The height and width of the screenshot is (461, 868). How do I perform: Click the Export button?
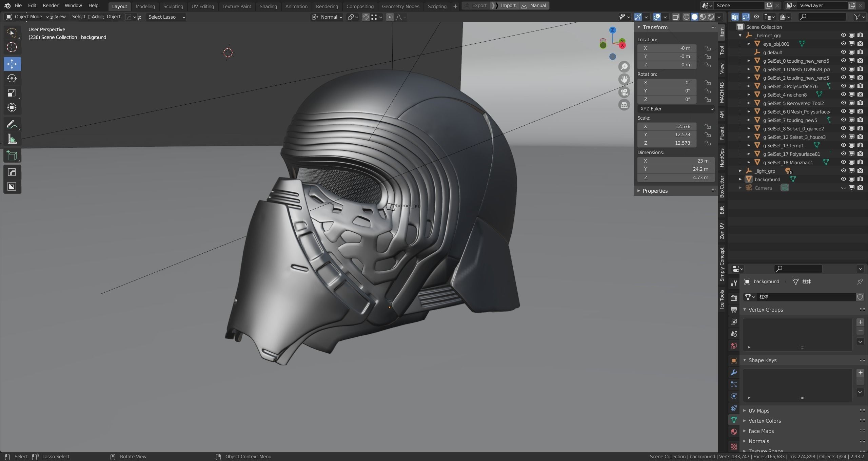tap(476, 6)
